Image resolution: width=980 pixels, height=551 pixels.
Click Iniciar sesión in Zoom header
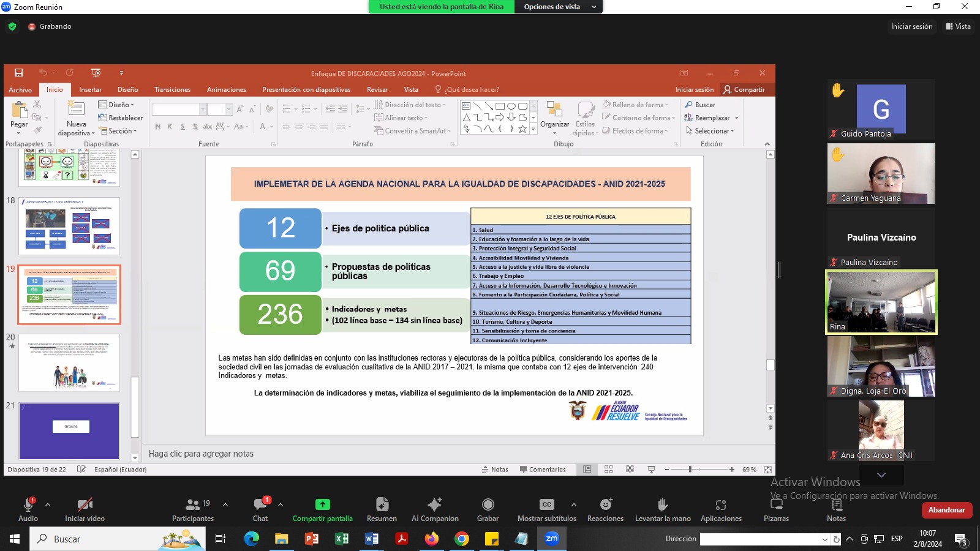911,26
